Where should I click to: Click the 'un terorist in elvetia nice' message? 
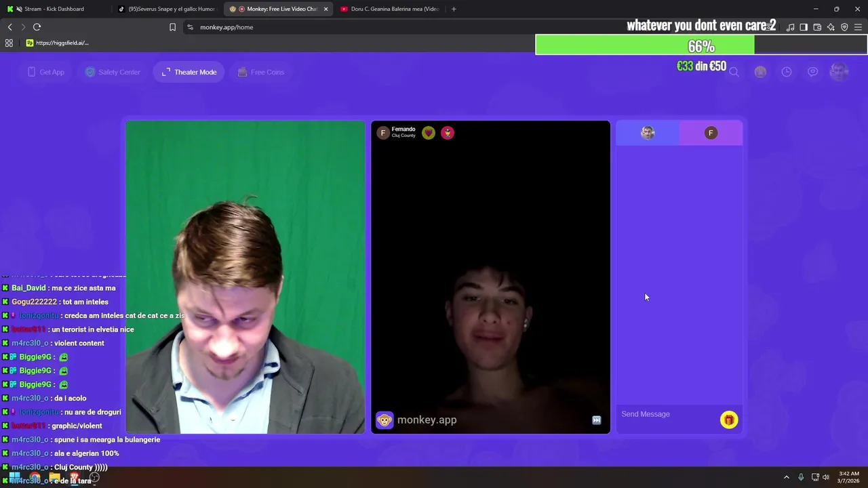click(93, 329)
